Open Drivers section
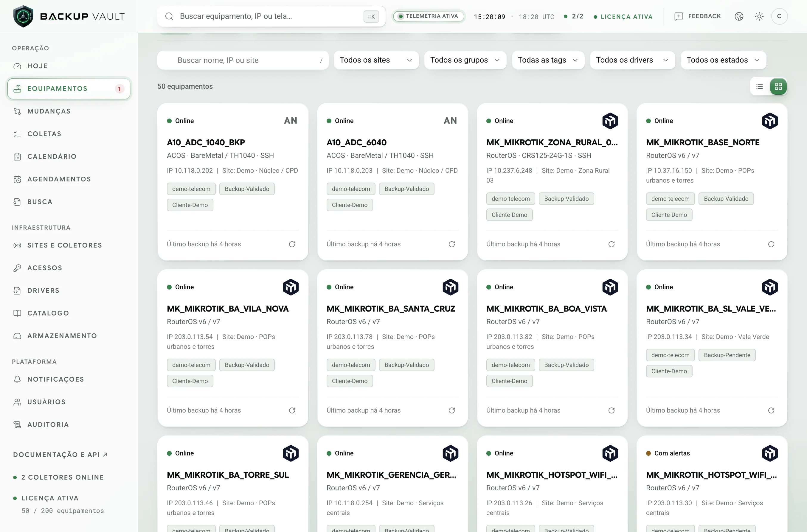807x532 pixels. pos(69,291)
